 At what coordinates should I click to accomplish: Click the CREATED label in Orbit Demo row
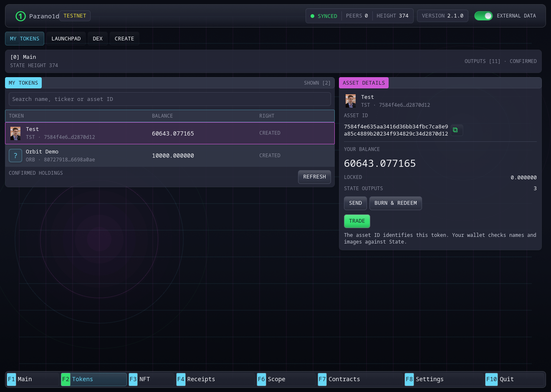point(270,156)
